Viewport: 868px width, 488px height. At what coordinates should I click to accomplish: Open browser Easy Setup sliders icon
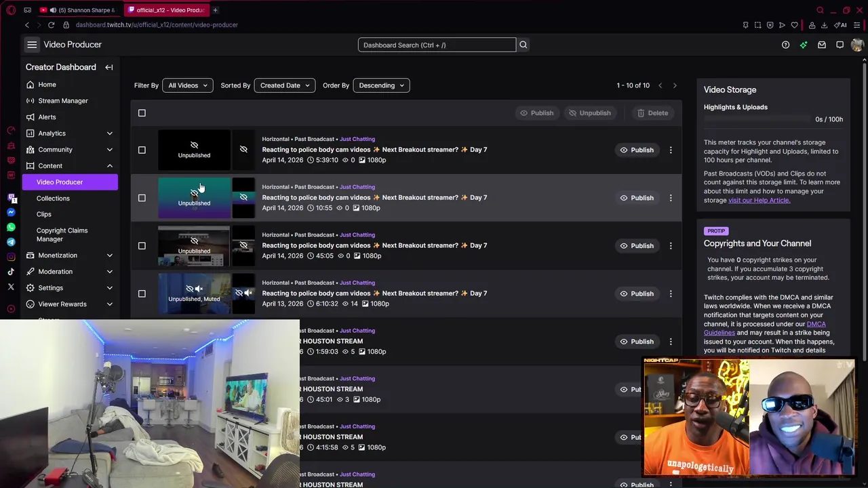click(x=857, y=25)
